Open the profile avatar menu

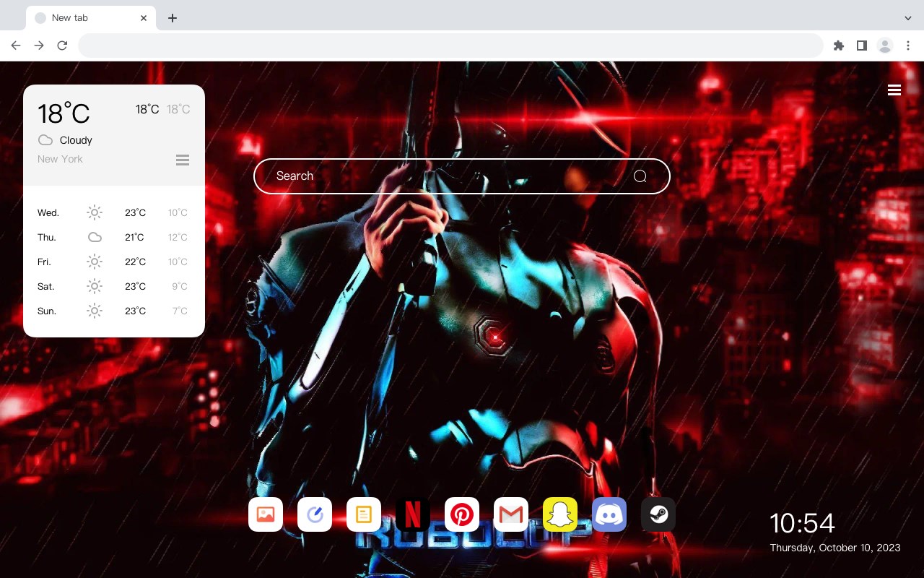[885, 46]
